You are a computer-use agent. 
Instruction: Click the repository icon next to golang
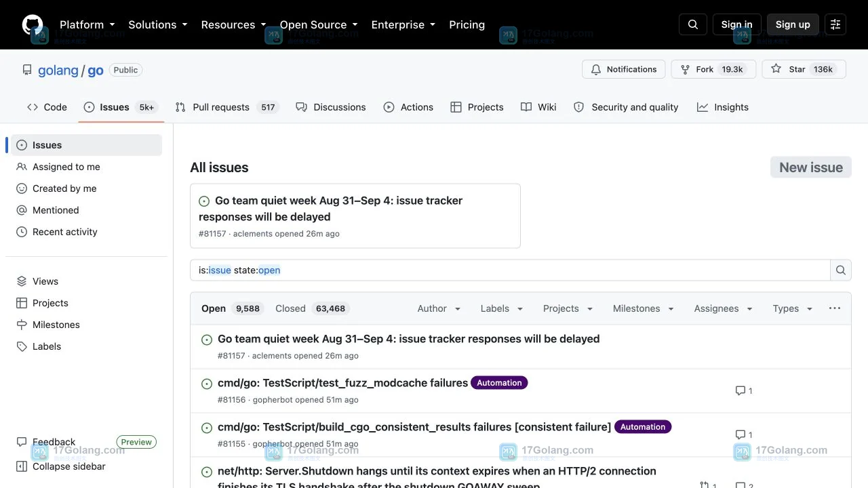(x=27, y=70)
